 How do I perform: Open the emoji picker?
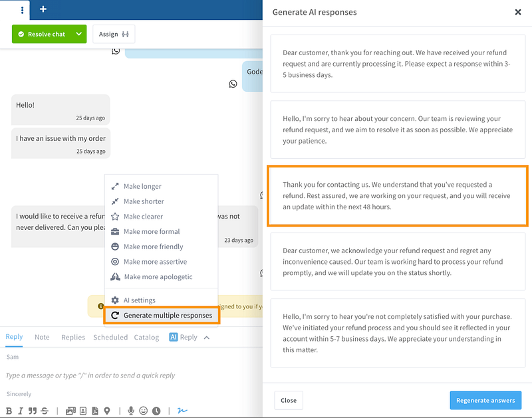[x=143, y=411]
